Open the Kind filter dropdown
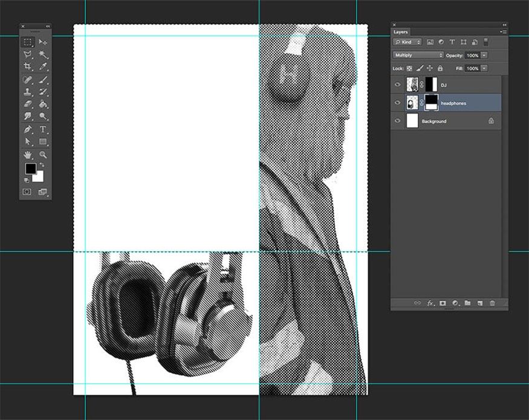 pyautogui.click(x=407, y=42)
